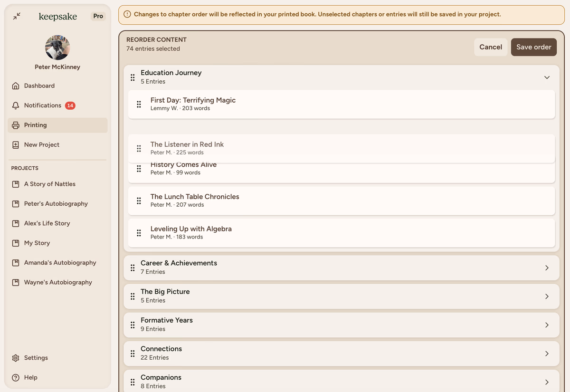Cancel the reorder changes
Image resolution: width=570 pixels, height=392 pixels.
(x=490, y=47)
